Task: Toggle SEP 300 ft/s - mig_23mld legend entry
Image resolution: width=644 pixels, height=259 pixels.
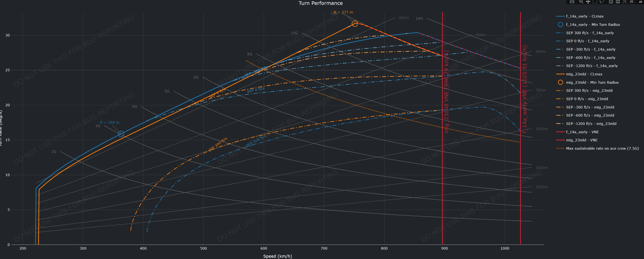Action: coord(589,91)
